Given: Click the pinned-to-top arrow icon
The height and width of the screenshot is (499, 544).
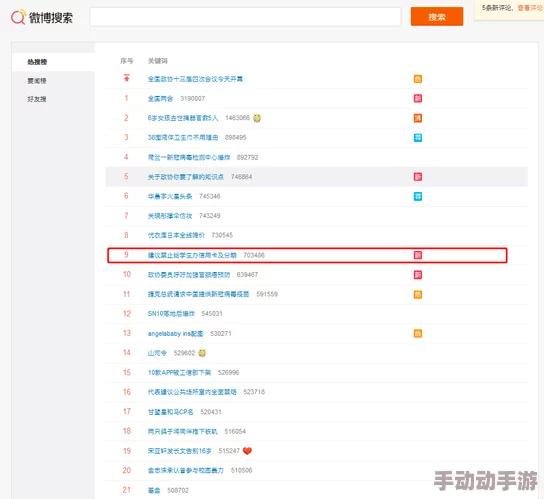Looking at the screenshot, I should (x=127, y=78).
